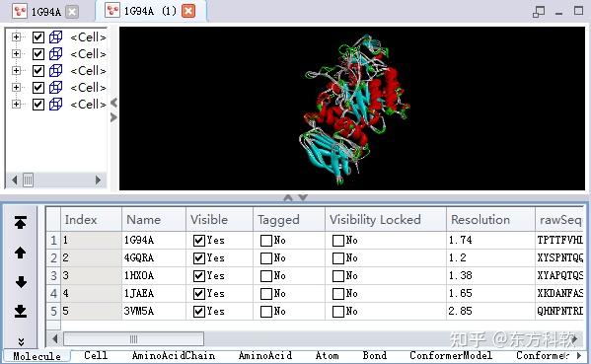Image resolution: width=591 pixels, height=364 pixels.
Task: Collapse hierarchy panel with left arrow
Action: point(113,103)
